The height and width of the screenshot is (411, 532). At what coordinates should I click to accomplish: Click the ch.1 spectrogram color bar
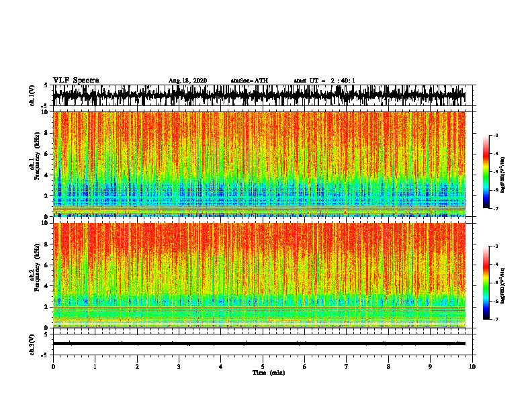pyautogui.click(x=486, y=172)
